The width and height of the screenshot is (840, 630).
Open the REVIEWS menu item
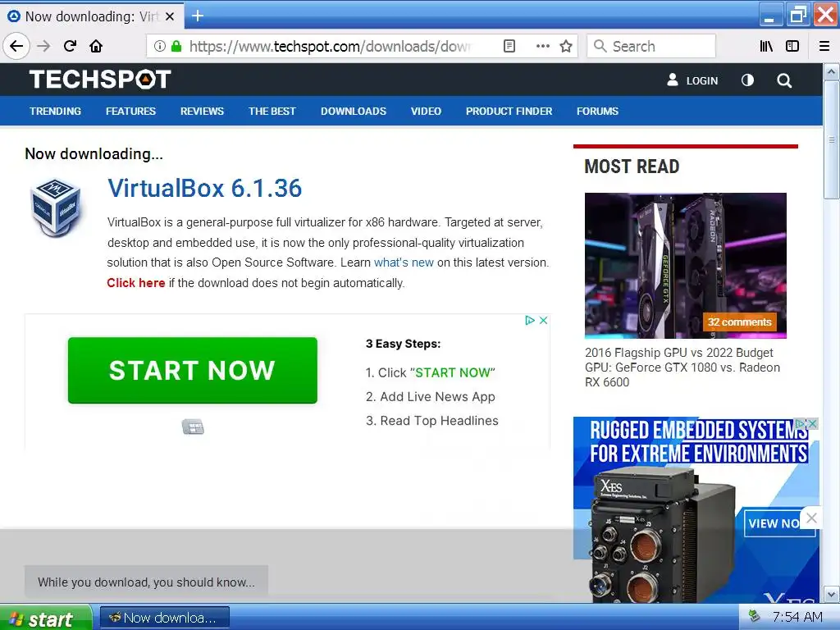coord(202,111)
